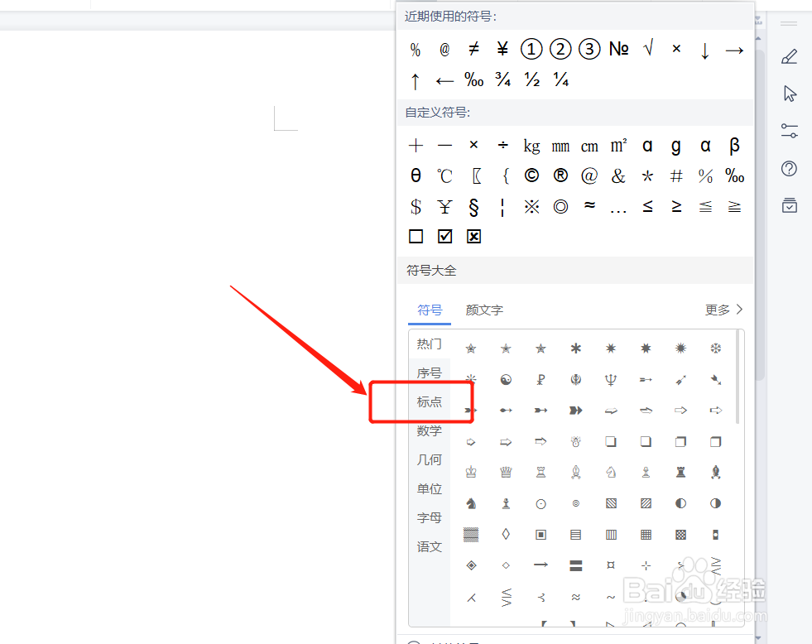Insert the circled number ③ symbol

pyautogui.click(x=589, y=50)
